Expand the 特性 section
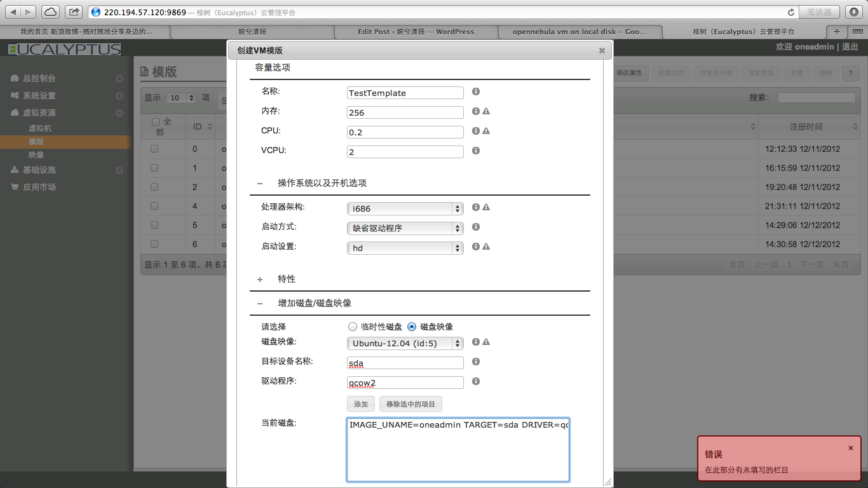 260,279
